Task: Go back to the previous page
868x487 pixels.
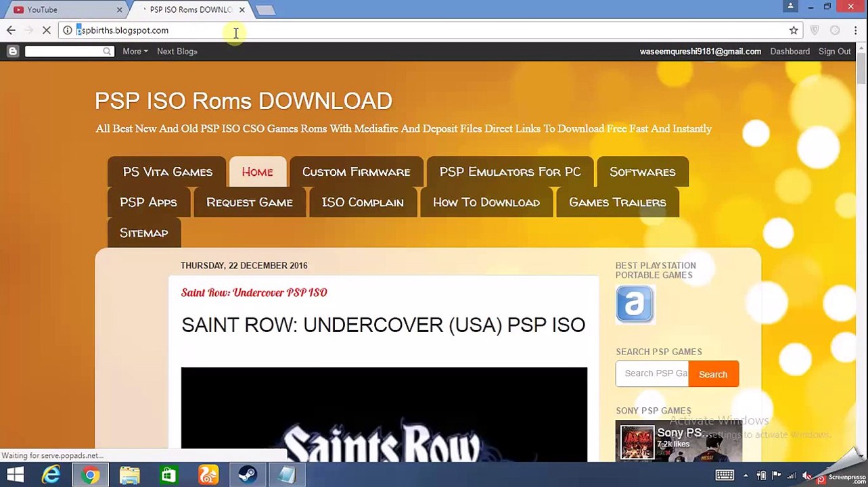Action: click(11, 30)
